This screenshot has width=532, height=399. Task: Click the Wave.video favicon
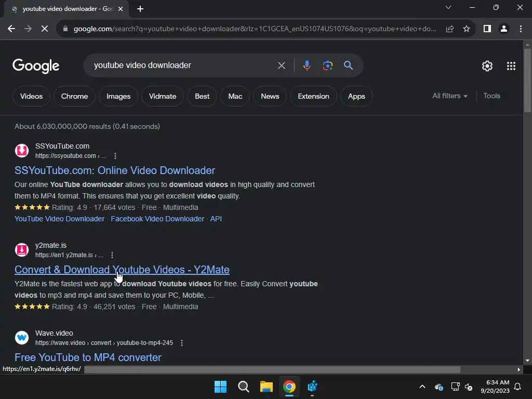click(22, 338)
